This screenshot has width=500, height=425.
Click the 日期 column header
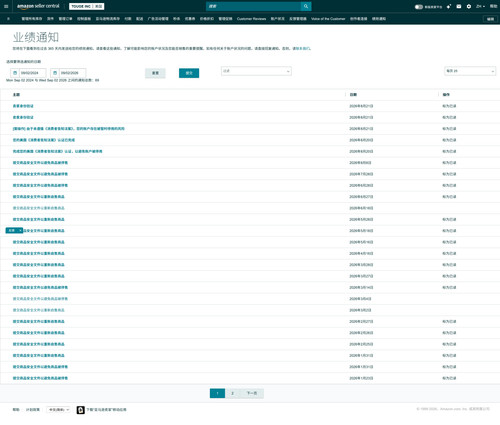(x=353, y=95)
